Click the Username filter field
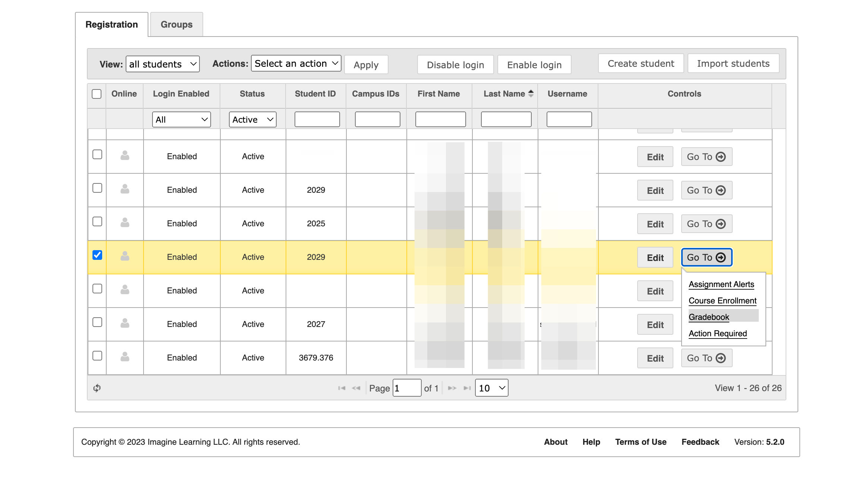 (569, 119)
